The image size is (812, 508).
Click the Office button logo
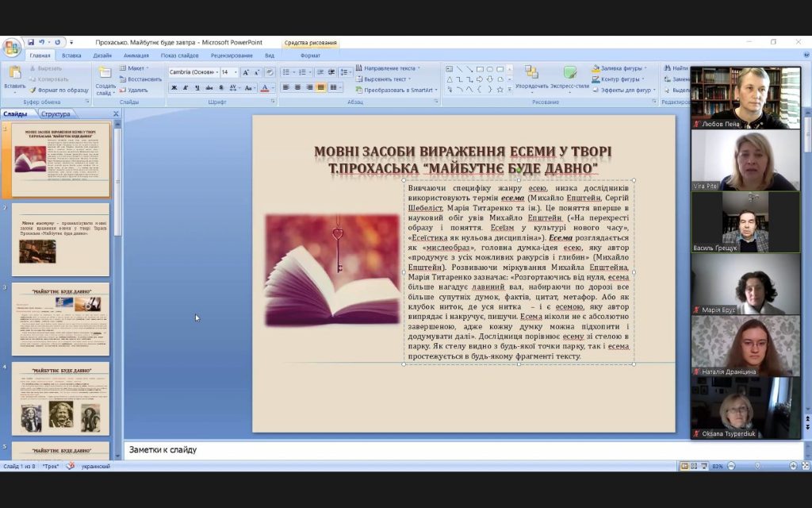(x=11, y=47)
